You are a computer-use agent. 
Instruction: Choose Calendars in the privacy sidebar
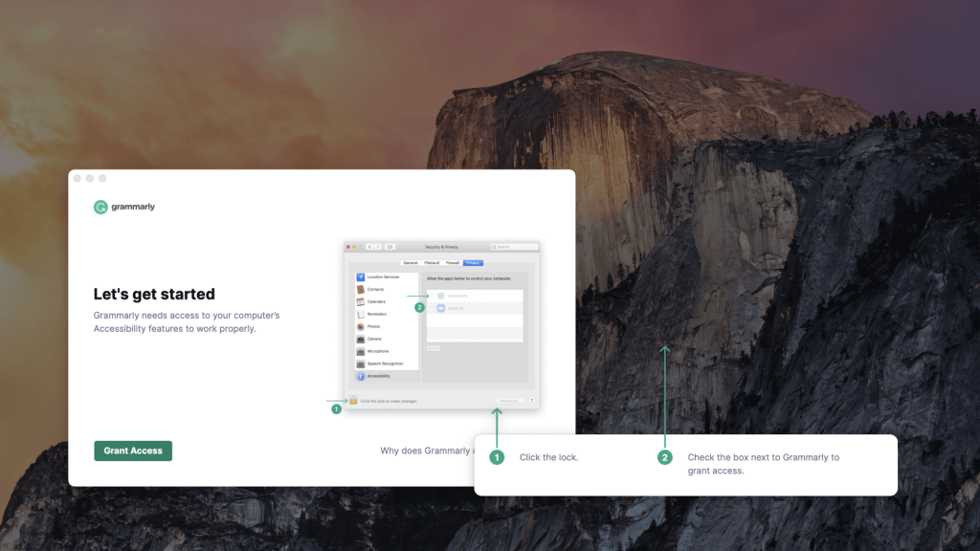point(376,301)
